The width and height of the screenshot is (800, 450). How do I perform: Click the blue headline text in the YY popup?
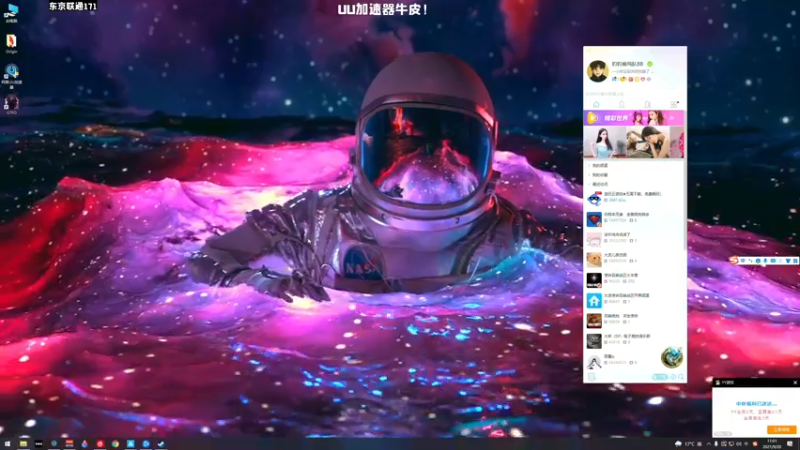(x=756, y=404)
